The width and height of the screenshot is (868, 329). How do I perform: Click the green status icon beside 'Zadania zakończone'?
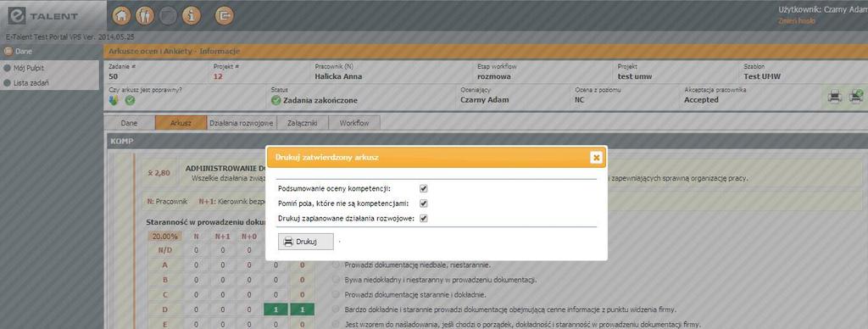point(276,100)
